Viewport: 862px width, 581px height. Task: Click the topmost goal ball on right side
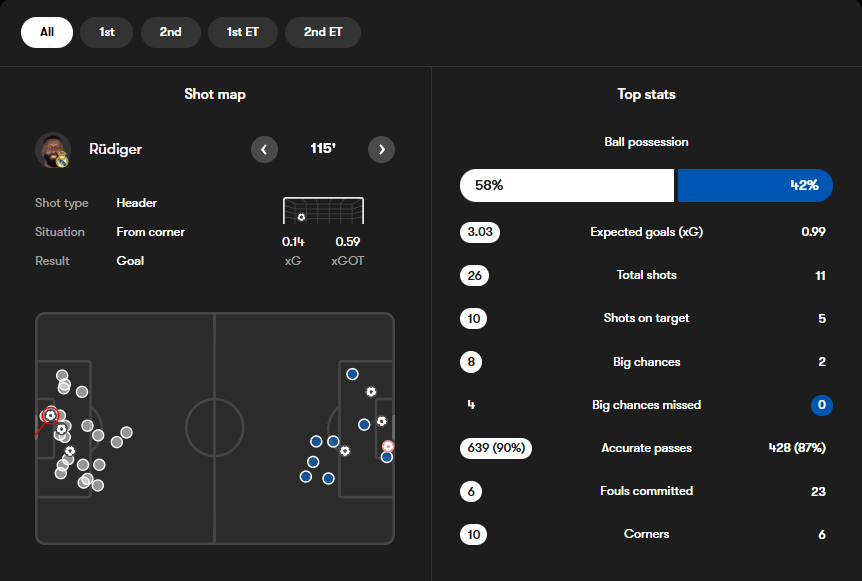[x=371, y=392]
